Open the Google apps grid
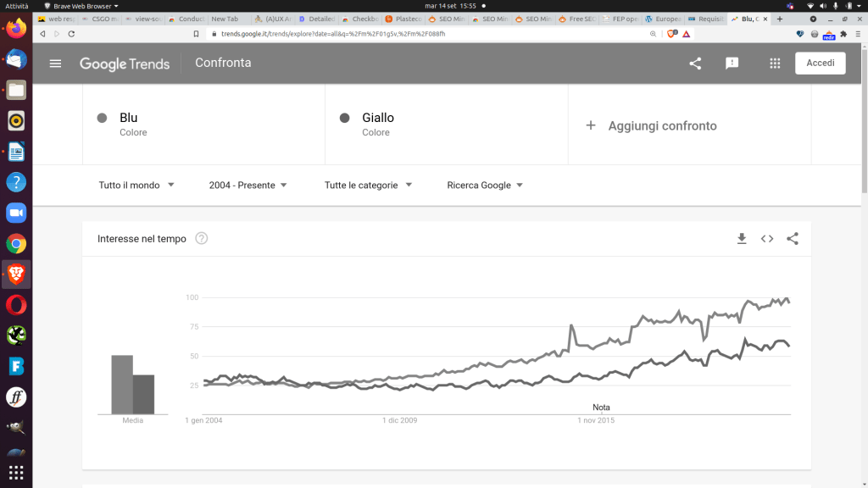 (774, 64)
